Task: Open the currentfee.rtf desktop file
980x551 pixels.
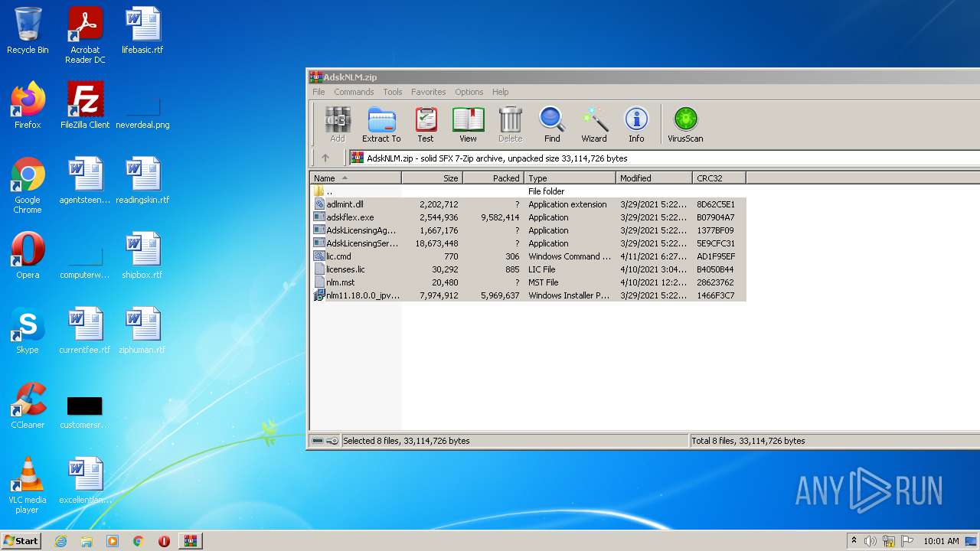Action: pyautogui.click(x=85, y=331)
